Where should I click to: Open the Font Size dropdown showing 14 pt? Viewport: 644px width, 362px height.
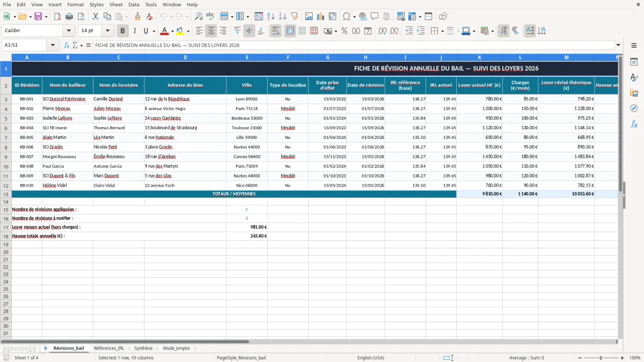108,31
